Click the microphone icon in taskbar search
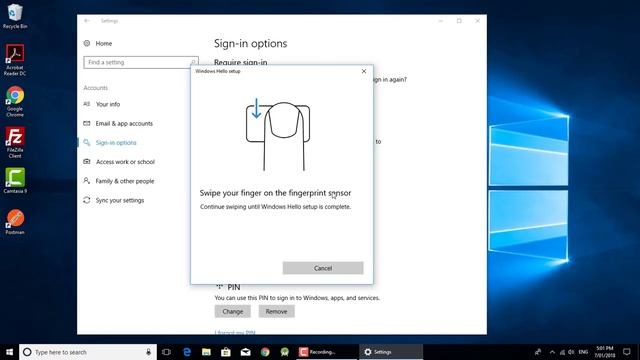The width and height of the screenshot is (640, 360). [x=148, y=352]
